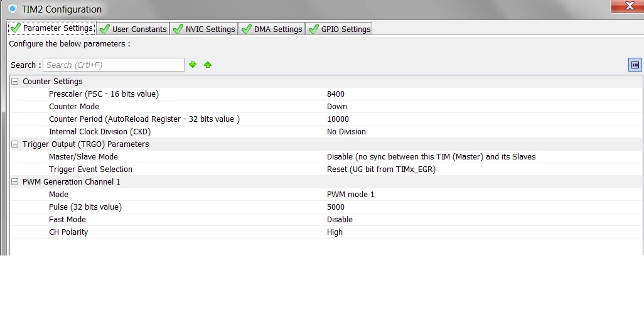Select the CH Polarity row label
644x312 pixels.
tap(68, 232)
